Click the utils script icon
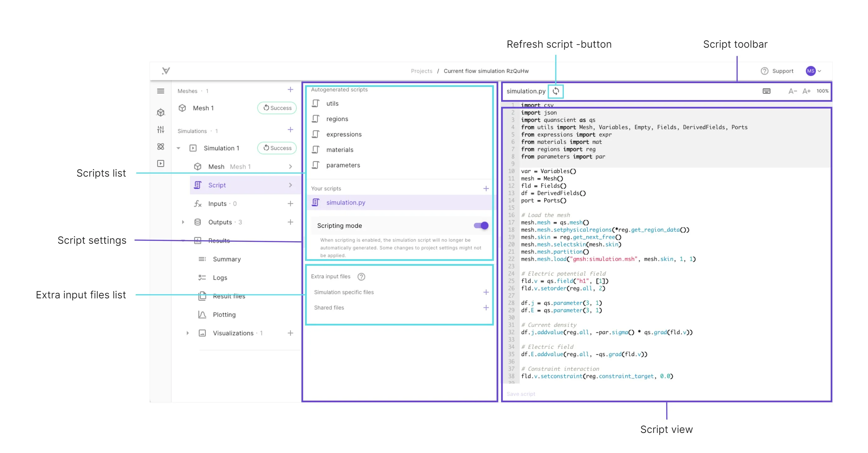The image size is (868, 453). point(316,104)
